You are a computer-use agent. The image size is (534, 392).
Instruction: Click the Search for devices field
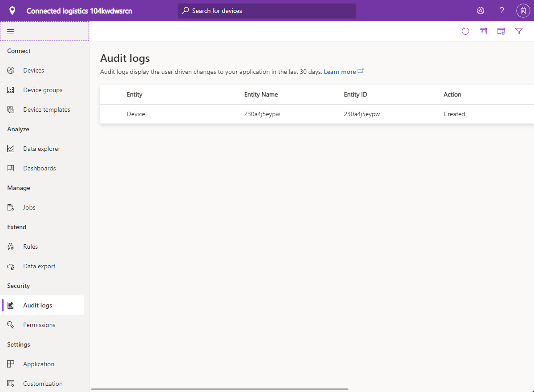(x=267, y=11)
